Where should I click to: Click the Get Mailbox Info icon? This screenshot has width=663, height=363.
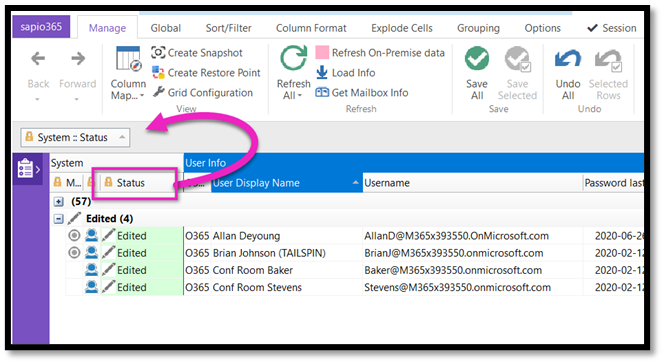tap(322, 92)
